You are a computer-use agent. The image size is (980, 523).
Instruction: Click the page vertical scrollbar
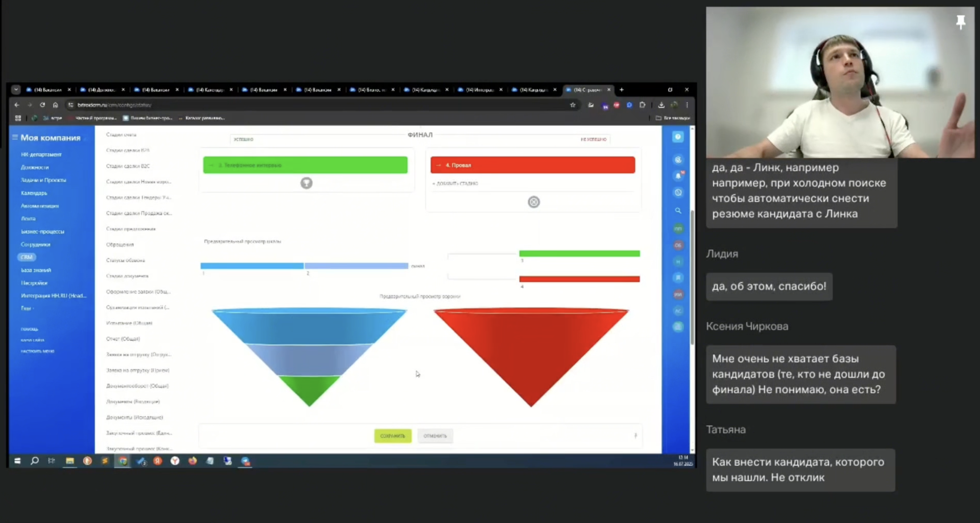click(692, 278)
